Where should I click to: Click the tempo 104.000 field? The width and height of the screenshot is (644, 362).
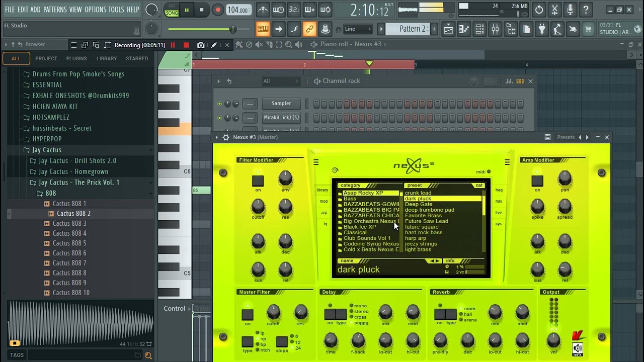(238, 10)
